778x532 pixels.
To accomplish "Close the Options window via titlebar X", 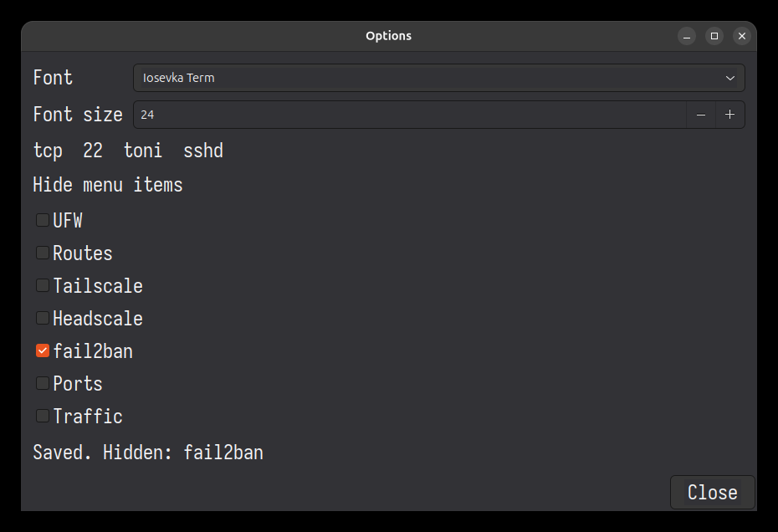I will point(742,36).
